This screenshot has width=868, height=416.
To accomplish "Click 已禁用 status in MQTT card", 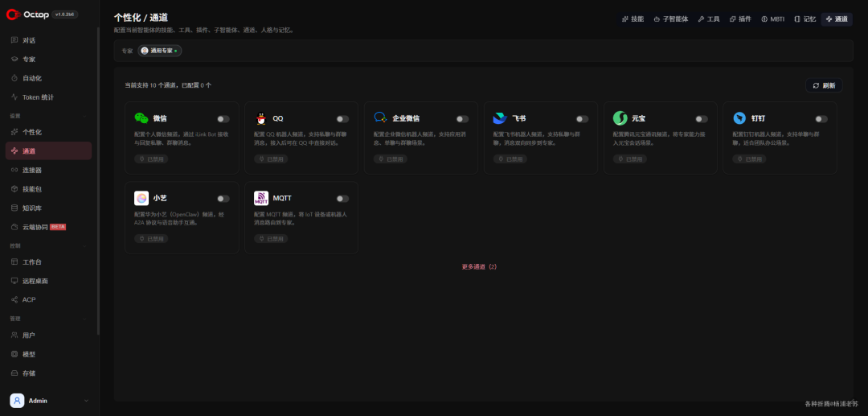I will click(271, 239).
